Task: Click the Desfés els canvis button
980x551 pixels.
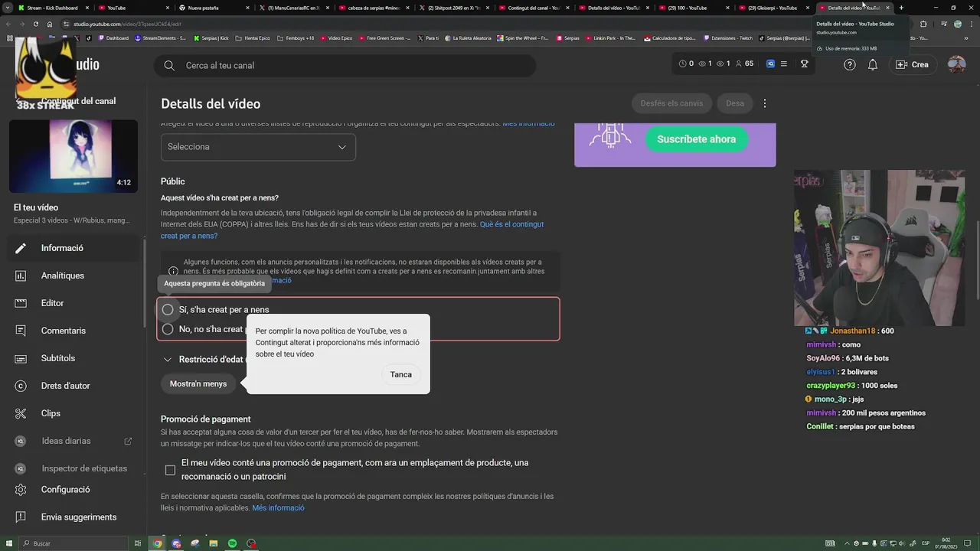Action: 671,103
